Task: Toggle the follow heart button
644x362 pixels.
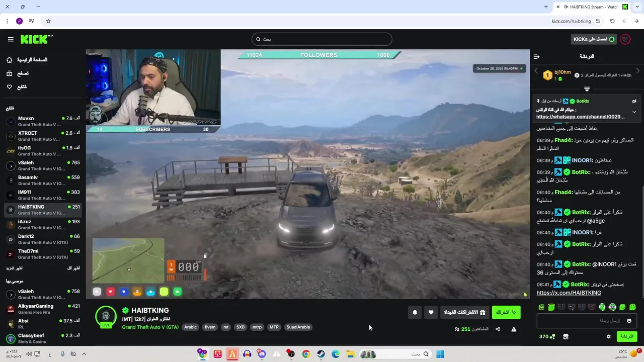Action: point(431,312)
